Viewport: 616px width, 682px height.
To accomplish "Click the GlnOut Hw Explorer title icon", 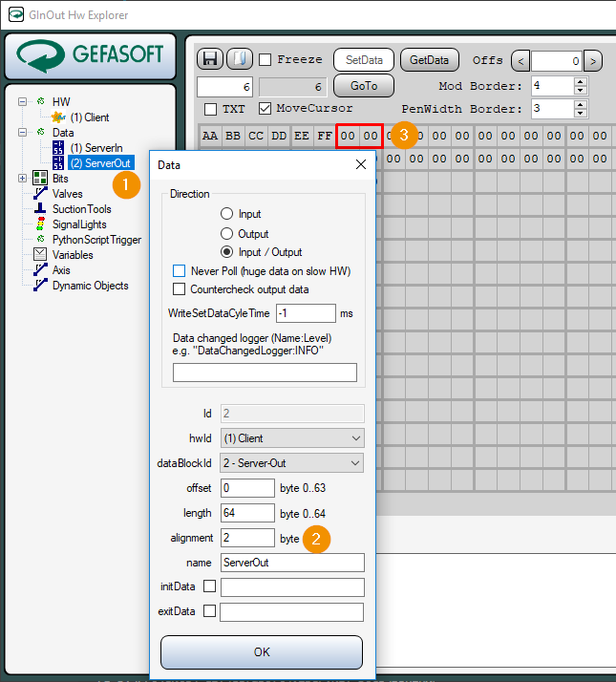I will click(16, 14).
